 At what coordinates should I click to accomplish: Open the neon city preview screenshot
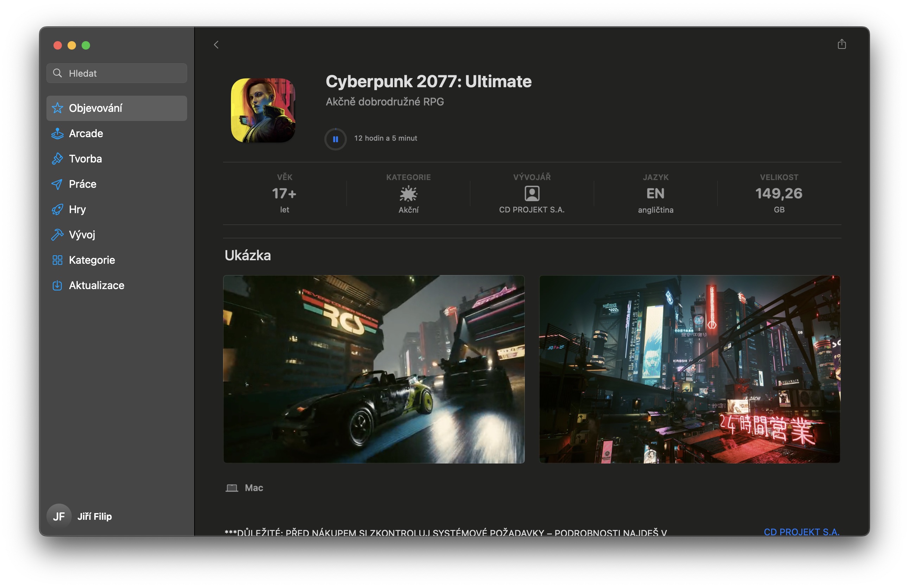(689, 369)
